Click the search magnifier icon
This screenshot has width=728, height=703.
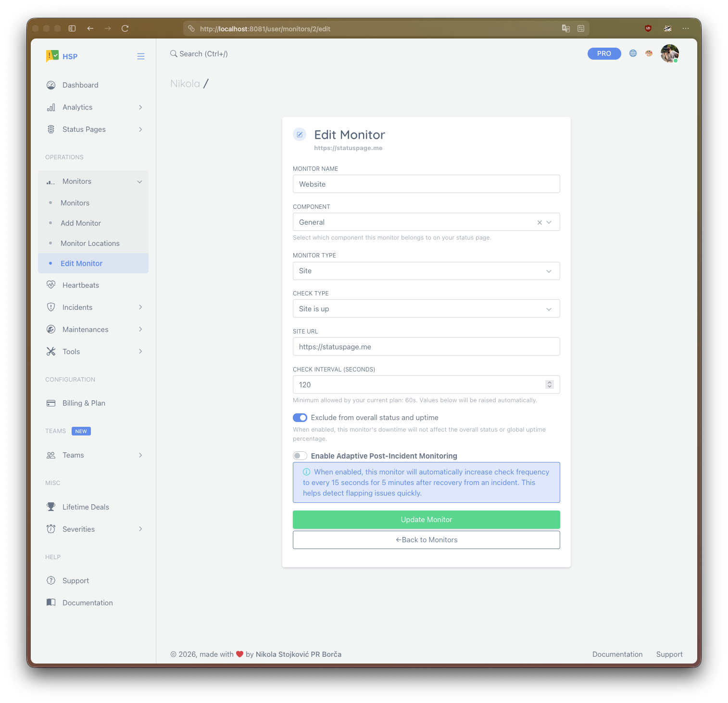point(174,53)
